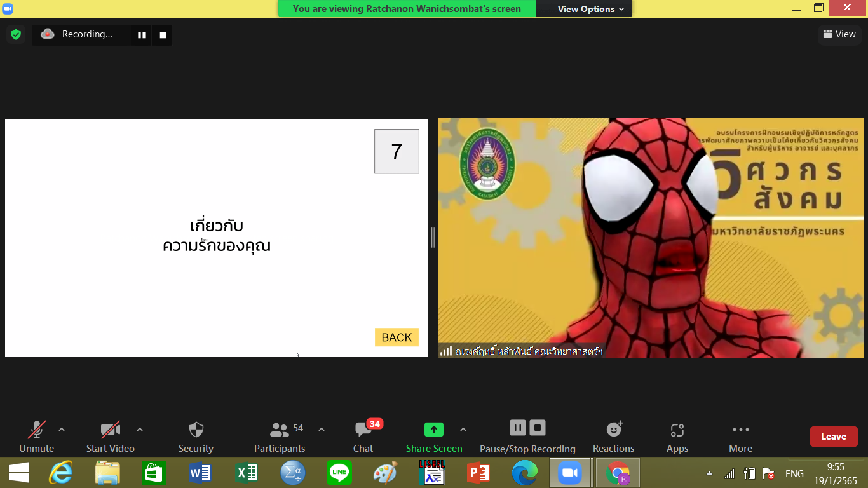Show hidden system tray icons
Screen dimensions: 868x488
[709, 474]
